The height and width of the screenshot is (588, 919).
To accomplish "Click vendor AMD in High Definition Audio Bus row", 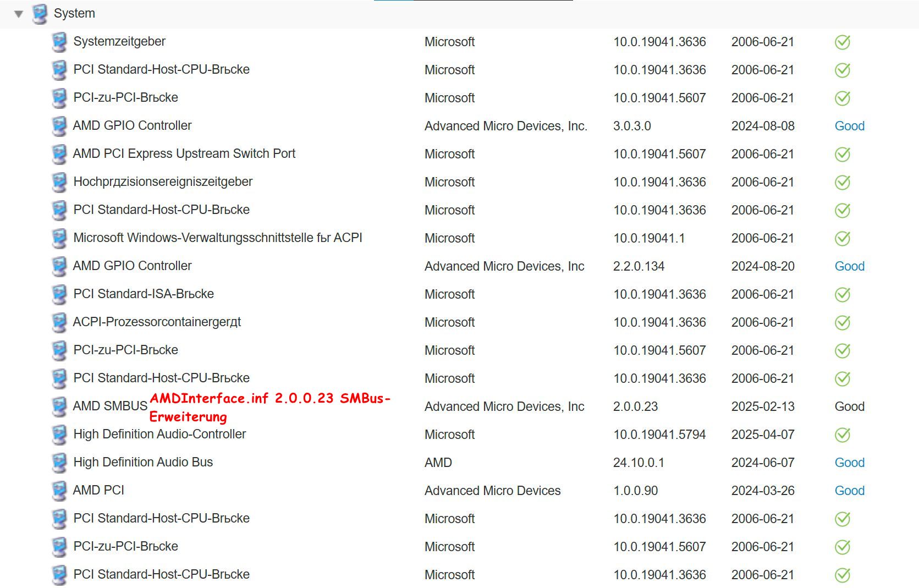I will point(438,463).
